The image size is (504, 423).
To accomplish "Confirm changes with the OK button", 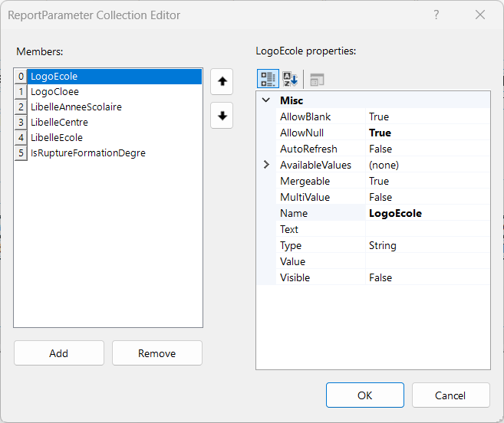I will (365, 395).
